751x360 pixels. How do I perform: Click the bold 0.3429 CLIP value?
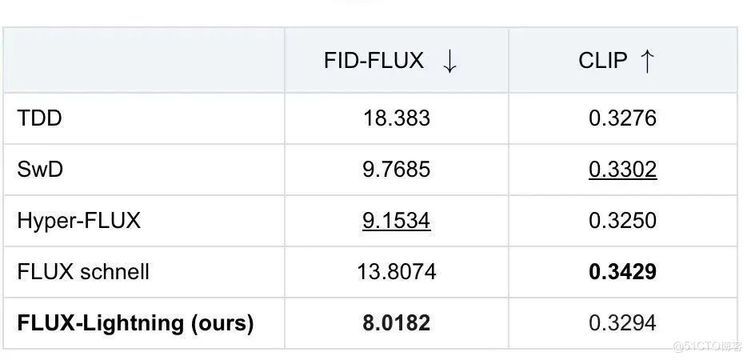click(x=623, y=272)
